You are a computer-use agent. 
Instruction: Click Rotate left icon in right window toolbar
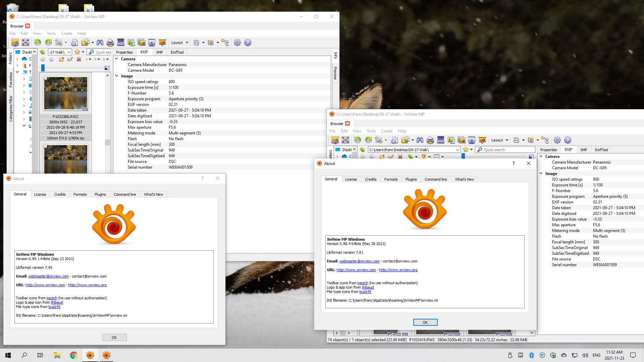[x=358, y=140]
